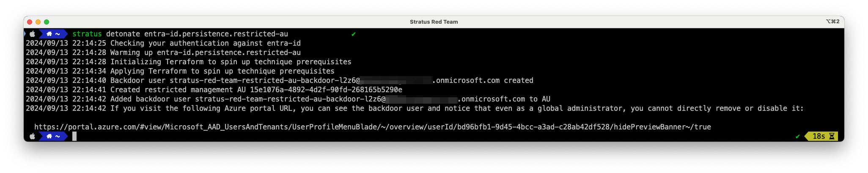Click the Stratus Red Team window title
The width and height of the screenshot is (868, 173).
click(x=434, y=22)
